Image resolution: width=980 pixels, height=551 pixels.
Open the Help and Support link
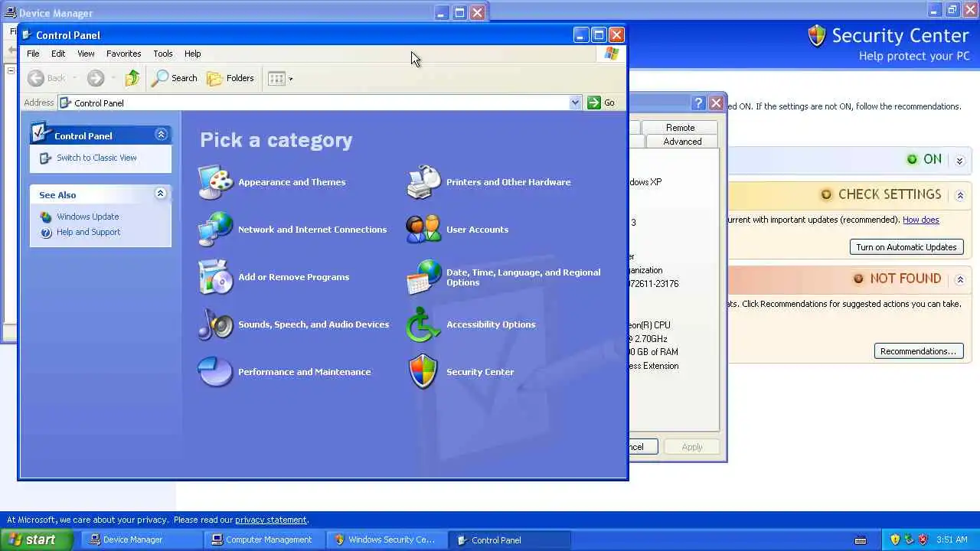point(88,232)
